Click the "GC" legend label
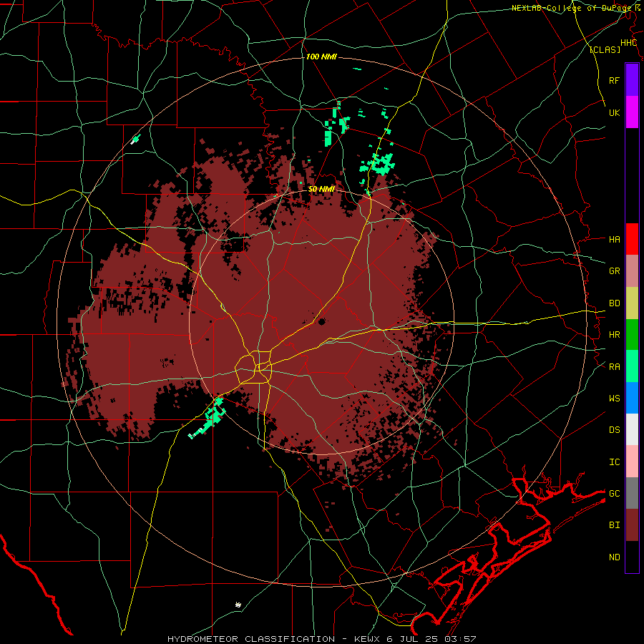 click(x=615, y=493)
